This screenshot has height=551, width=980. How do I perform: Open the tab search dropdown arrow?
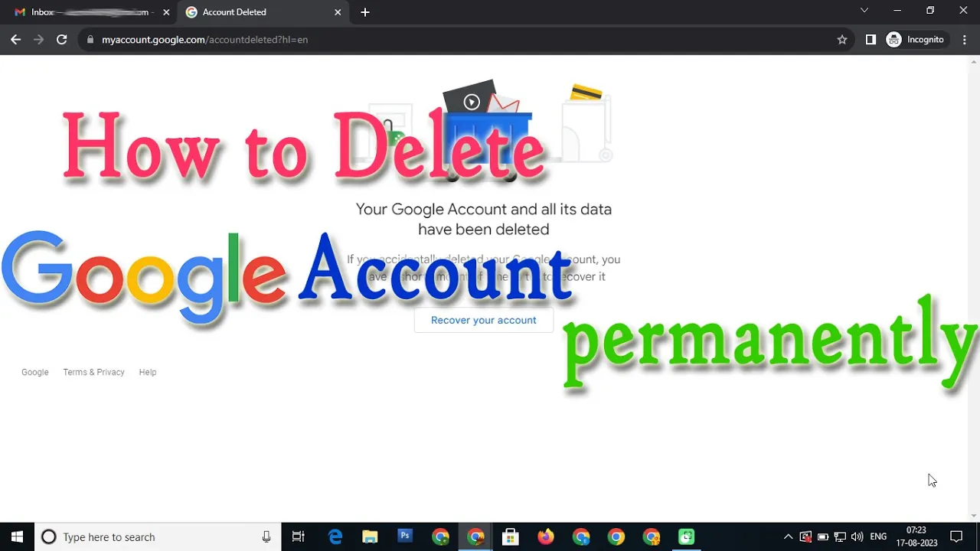pyautogui.click(x=864, y=11)
